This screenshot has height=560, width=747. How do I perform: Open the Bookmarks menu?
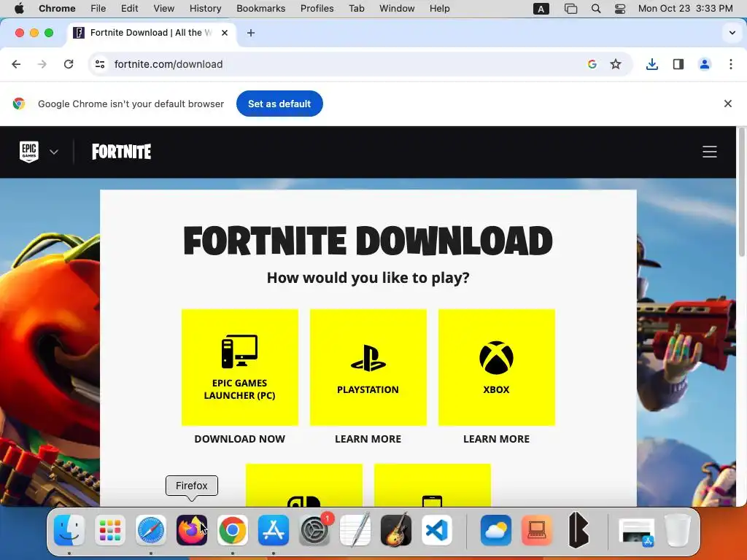[x=260, y=9]
